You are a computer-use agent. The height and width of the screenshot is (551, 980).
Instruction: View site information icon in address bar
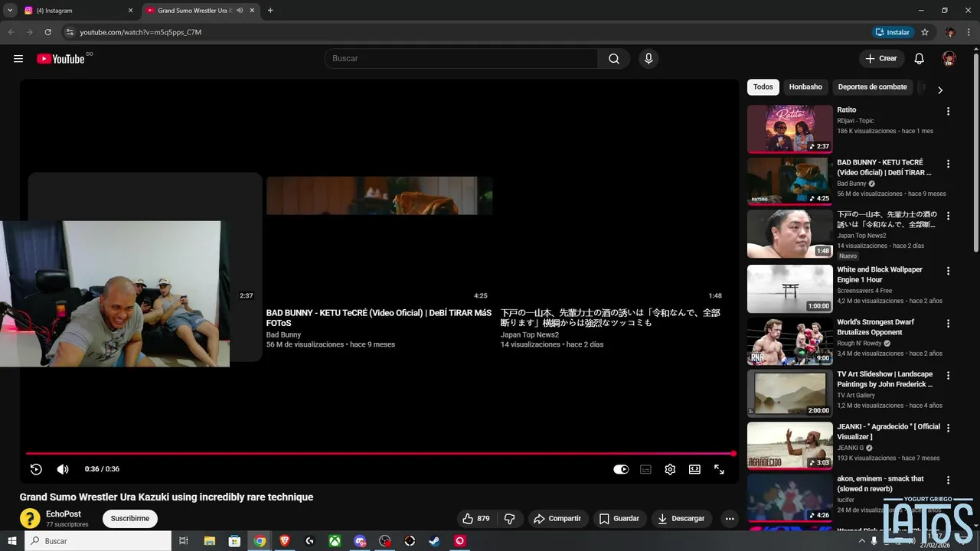pos(70,32)
